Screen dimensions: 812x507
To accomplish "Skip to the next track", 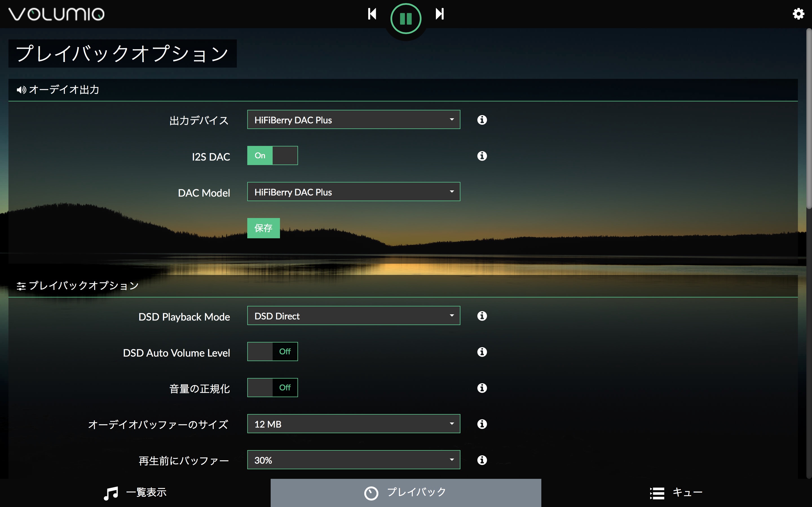I will click(x=440, y=14).
